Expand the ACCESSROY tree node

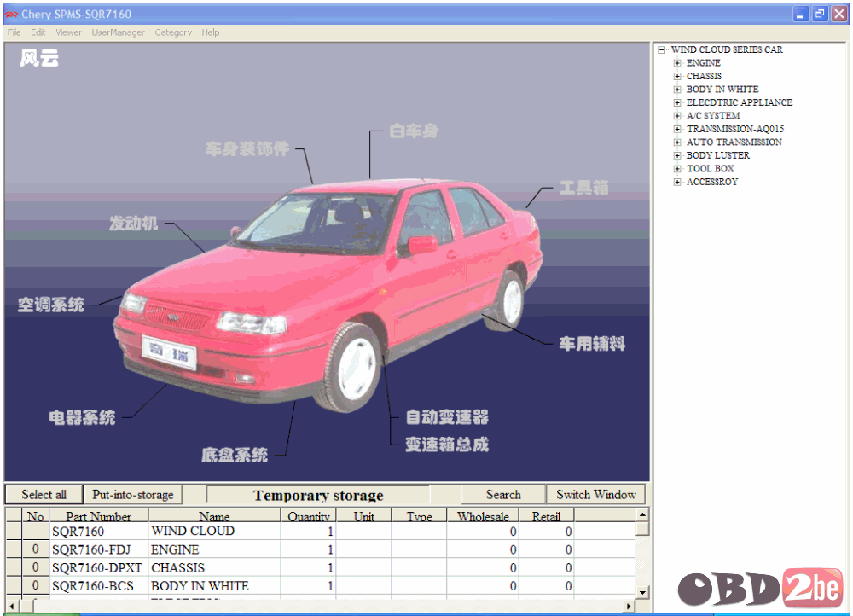click(677, 182)
